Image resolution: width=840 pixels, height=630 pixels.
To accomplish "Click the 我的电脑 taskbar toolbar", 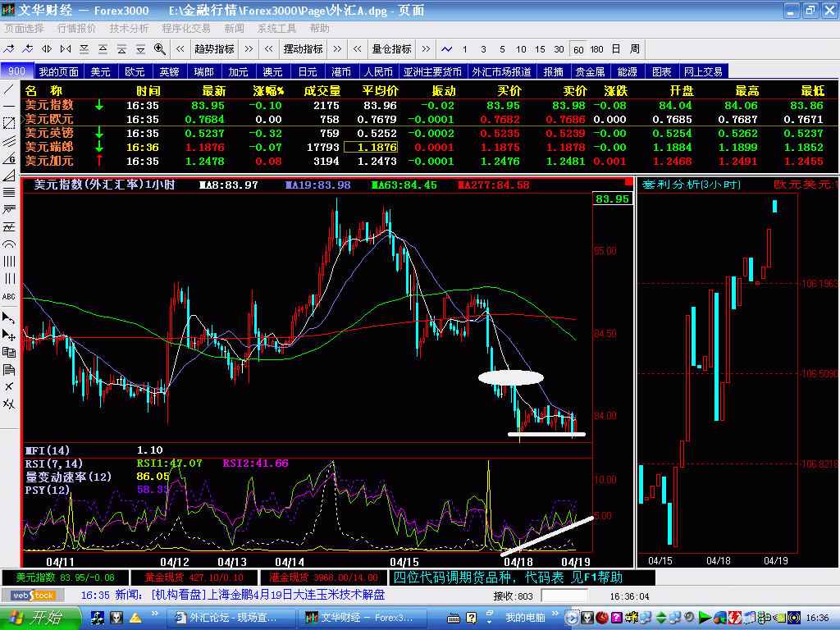I will click(x=525, y=618).
